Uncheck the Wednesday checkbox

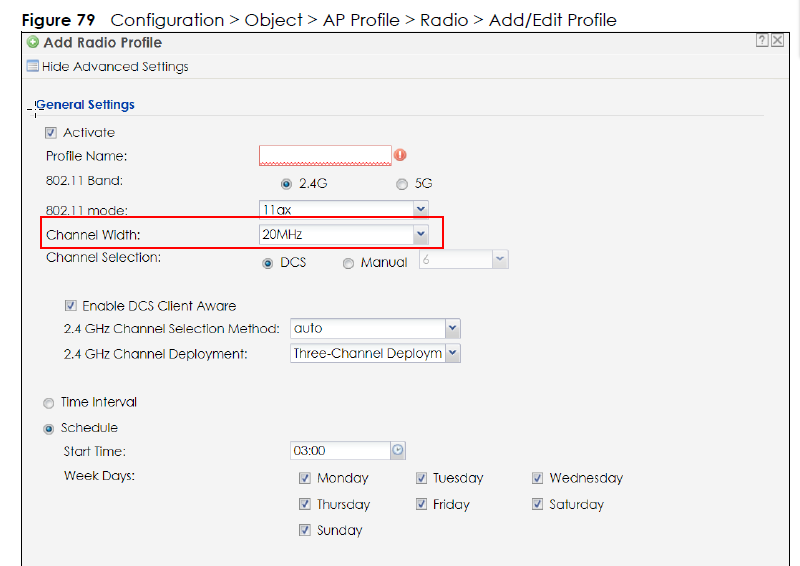coord(538,478)
